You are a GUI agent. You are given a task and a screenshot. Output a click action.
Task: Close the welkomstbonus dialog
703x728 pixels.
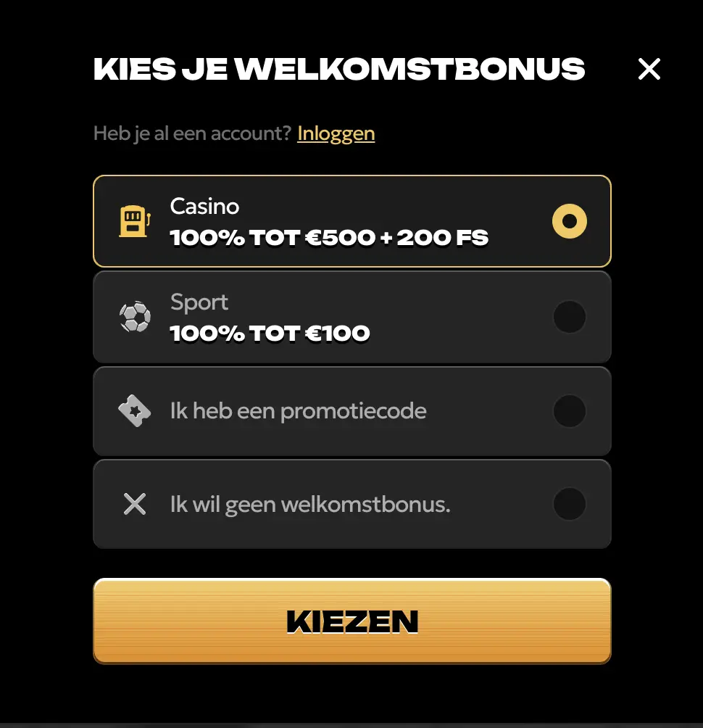[649, 69]
